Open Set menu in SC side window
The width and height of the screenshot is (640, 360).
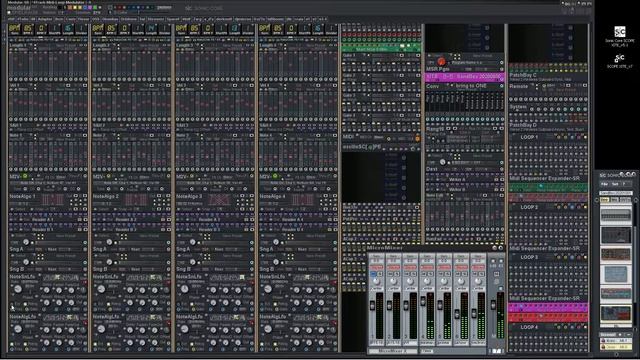[615, 184]
